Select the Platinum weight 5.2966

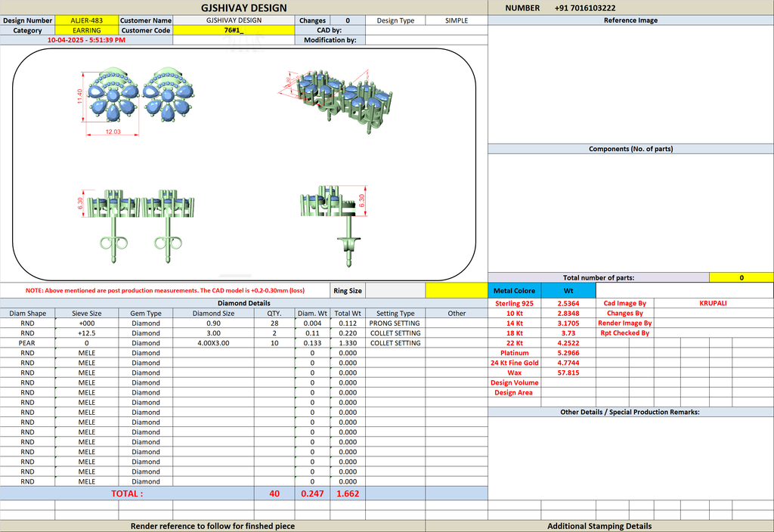(568, 353)
